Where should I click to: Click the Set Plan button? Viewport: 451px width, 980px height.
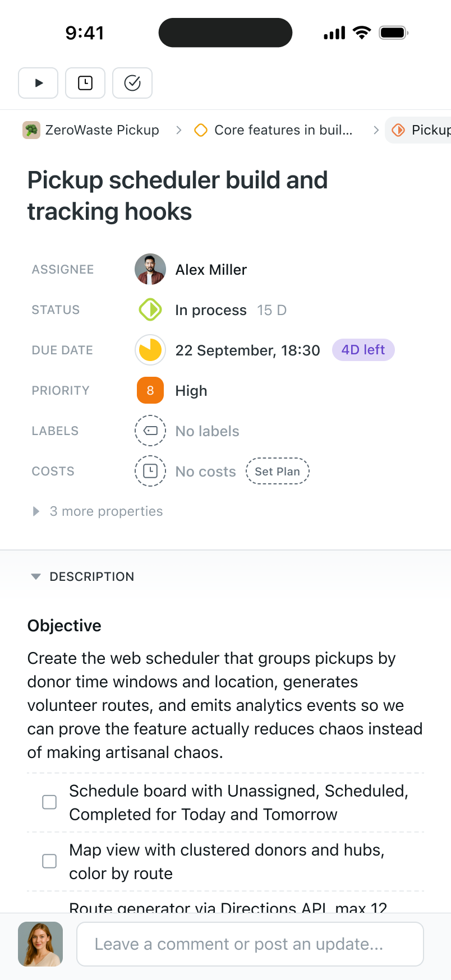coord(278,471)
